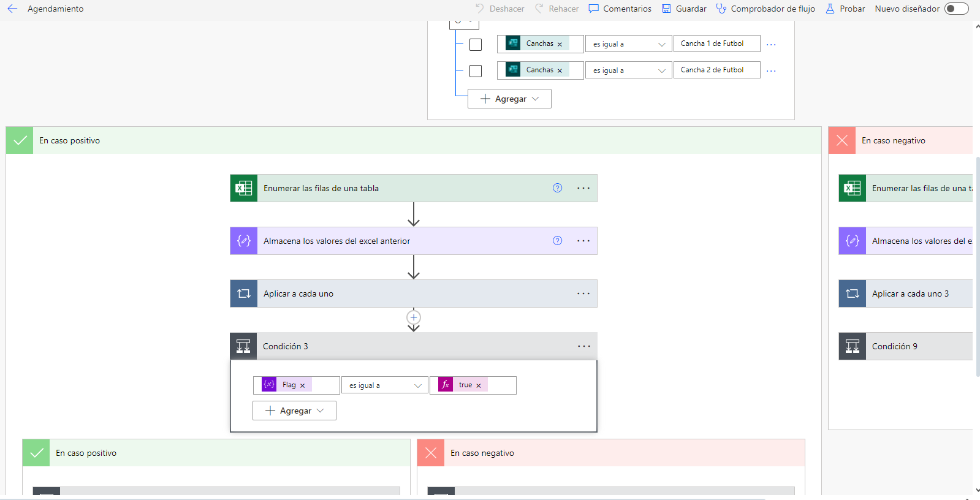Click the fx expression icon beside true
This screenshot has height=500, width=980.
coord(446,385)
